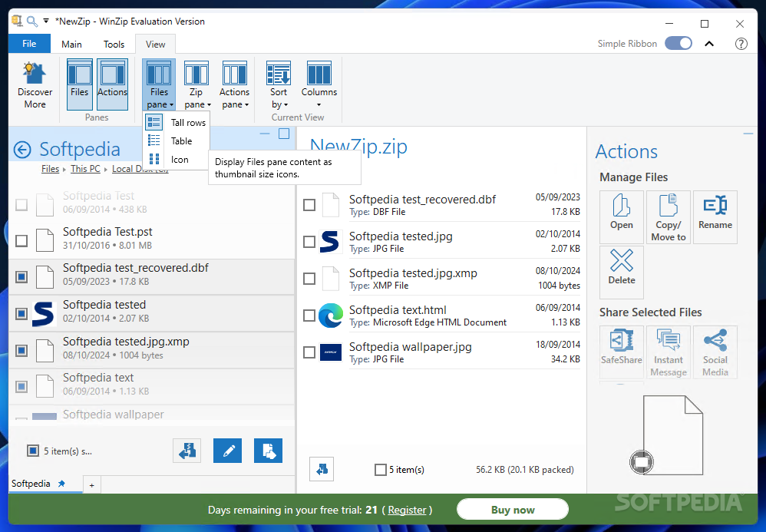
Task: Switch to the Tools ribbon tab
Action: pyautogui.click(x=114, y=44)
